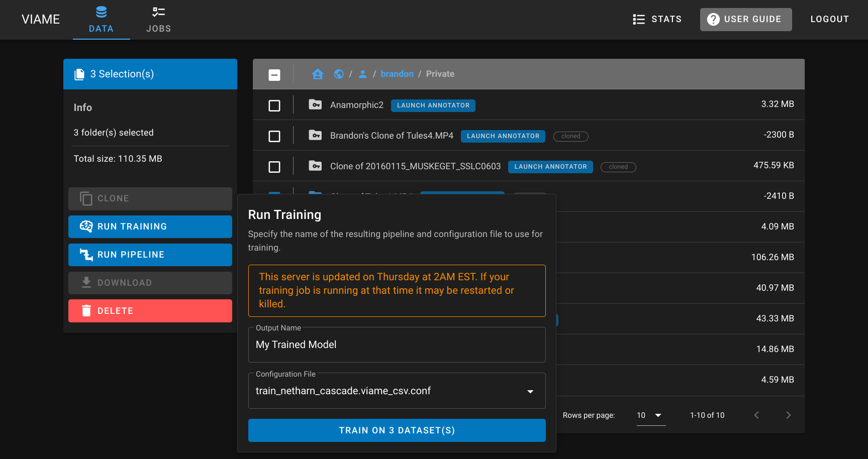868x459 pixels.
Task: Open Brandon's Clone of Tules4.MP4 name
Action: 392,136
